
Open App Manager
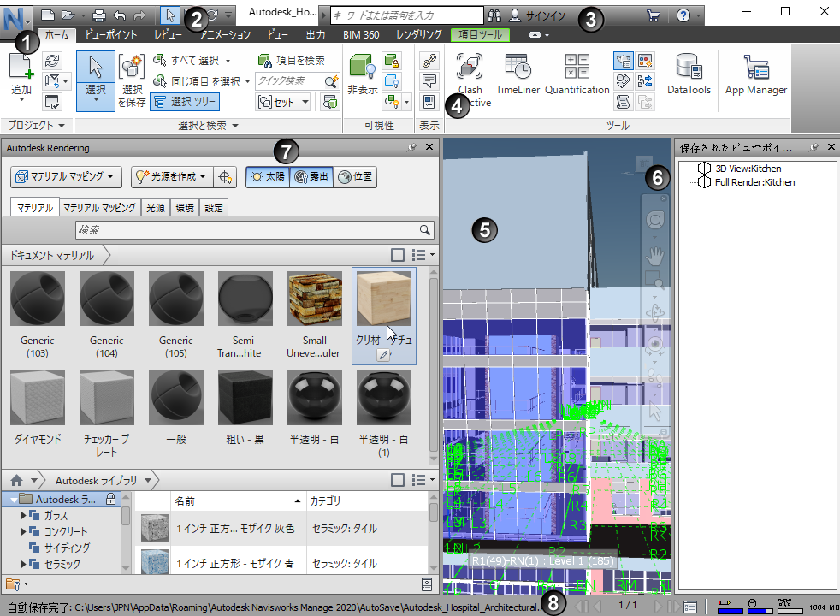756,74
